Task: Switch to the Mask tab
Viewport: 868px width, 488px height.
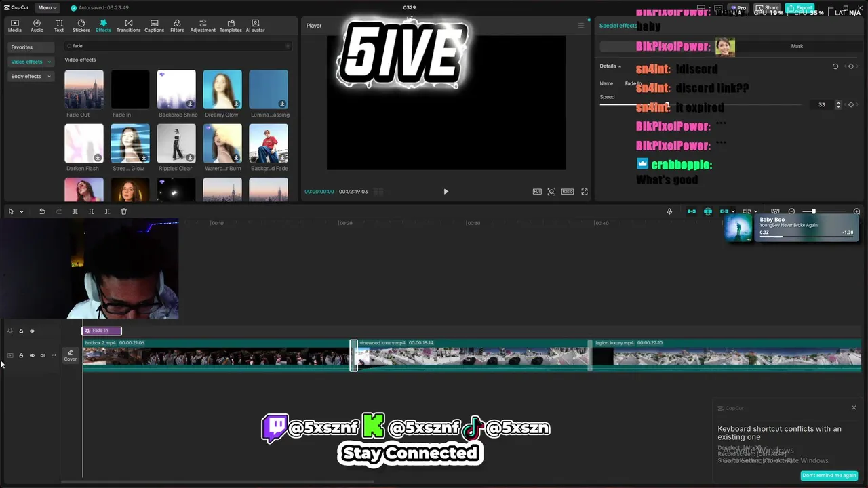Action: [x=797, y=46]
